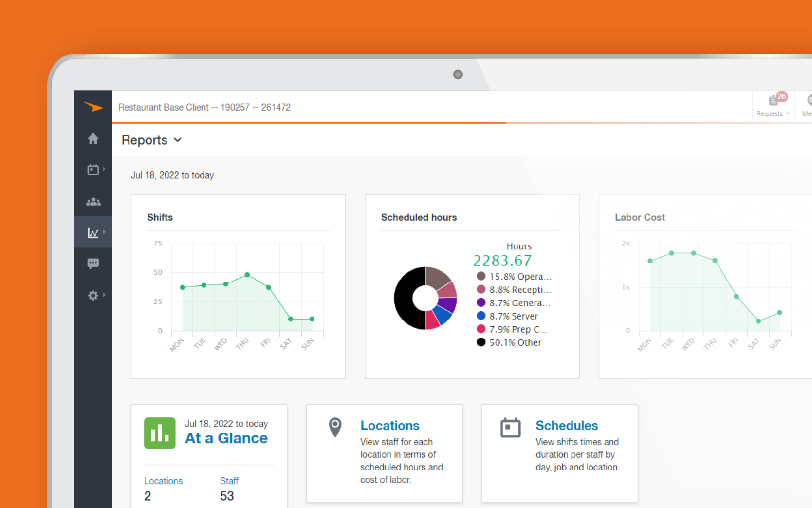Click the black Other slice of donut chart
Image resolution: width=812 pixels, height=508 pixels.
pos(404,298)
